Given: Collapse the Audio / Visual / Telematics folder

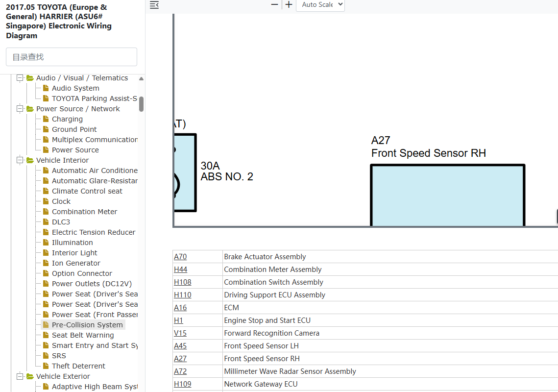Looking at the screenshot, I should click(20, 78).
